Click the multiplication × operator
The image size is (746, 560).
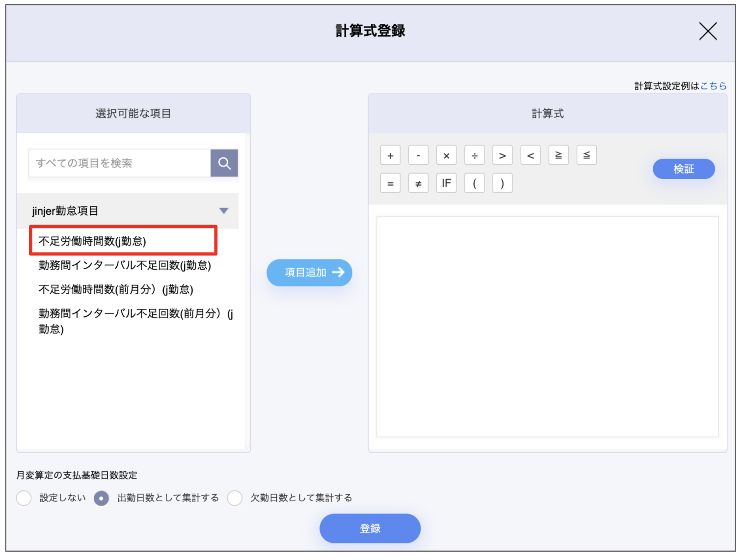pos(446,155)
